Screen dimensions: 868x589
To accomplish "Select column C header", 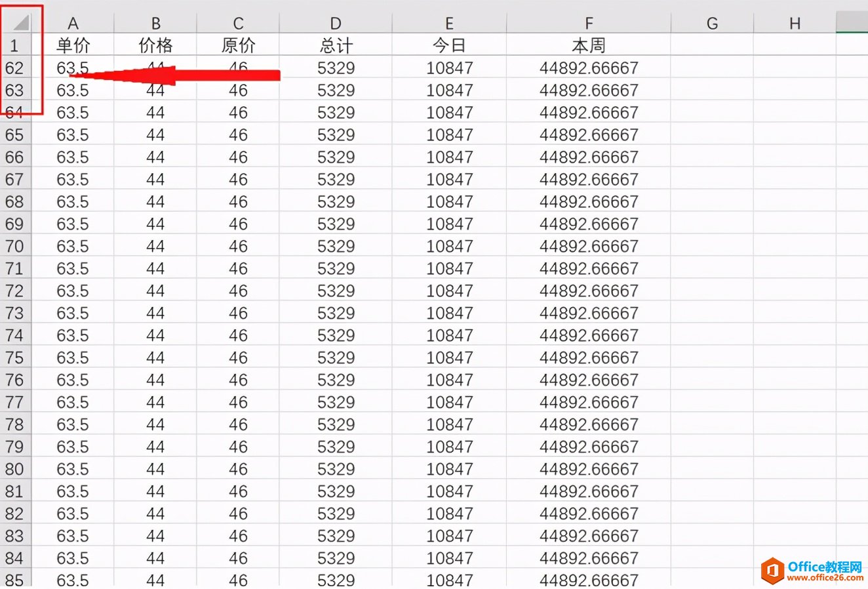I will pos(238,23).
